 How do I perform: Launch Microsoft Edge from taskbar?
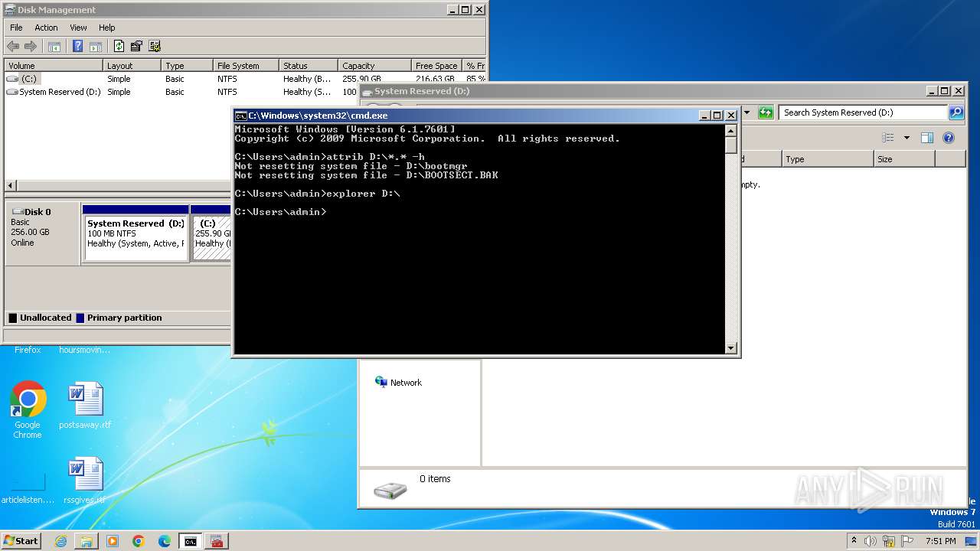(165, 541)
